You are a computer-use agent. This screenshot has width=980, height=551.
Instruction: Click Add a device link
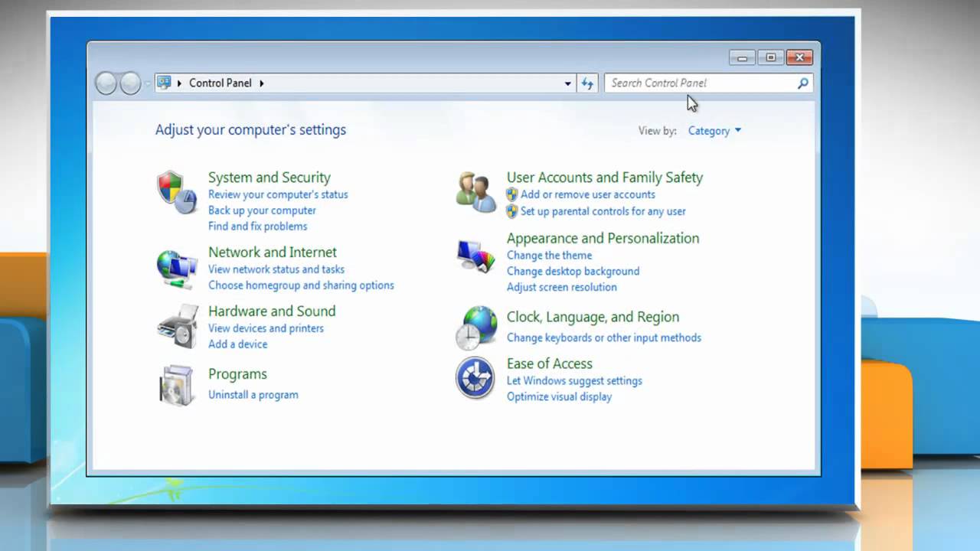pos(238,344)
